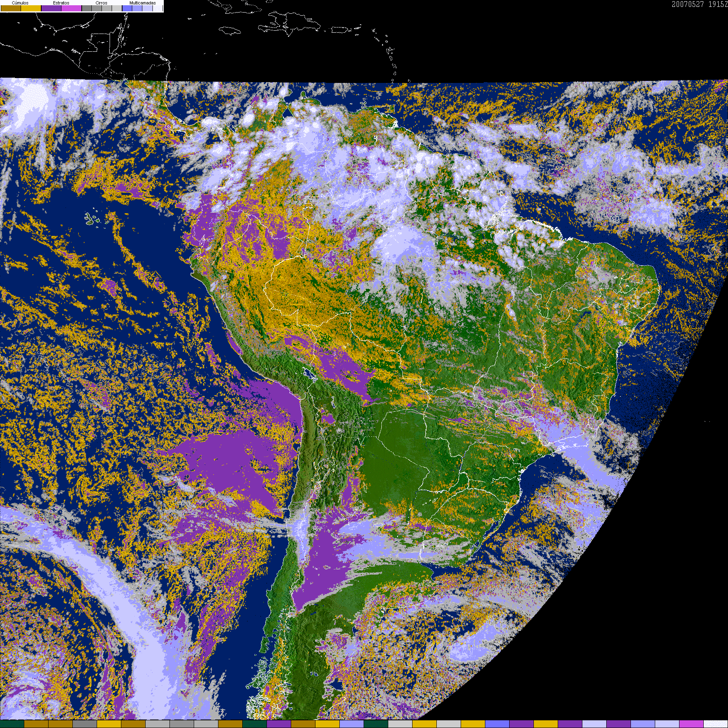
Task: Select the pale lavender Multicamadas legend swatch
Action: (147, 8)
